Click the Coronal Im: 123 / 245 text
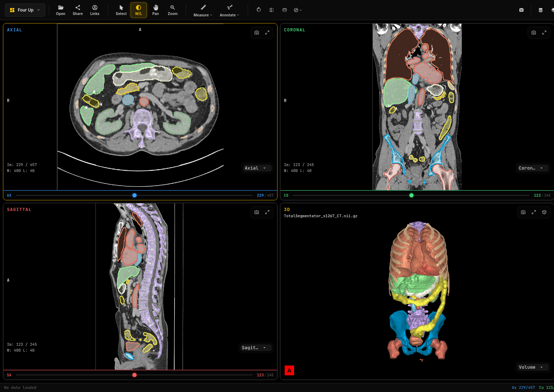Screen dimensions: 554x392 [x=299, y=165]
